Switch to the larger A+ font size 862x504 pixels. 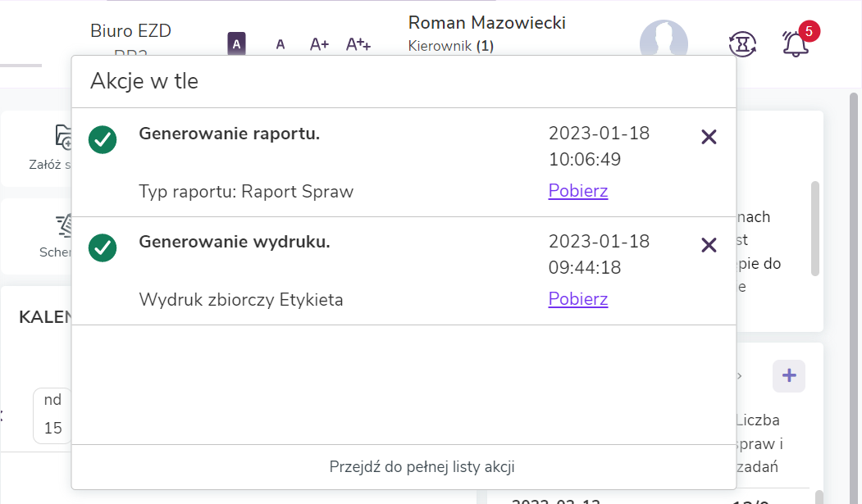coord(319,44)
